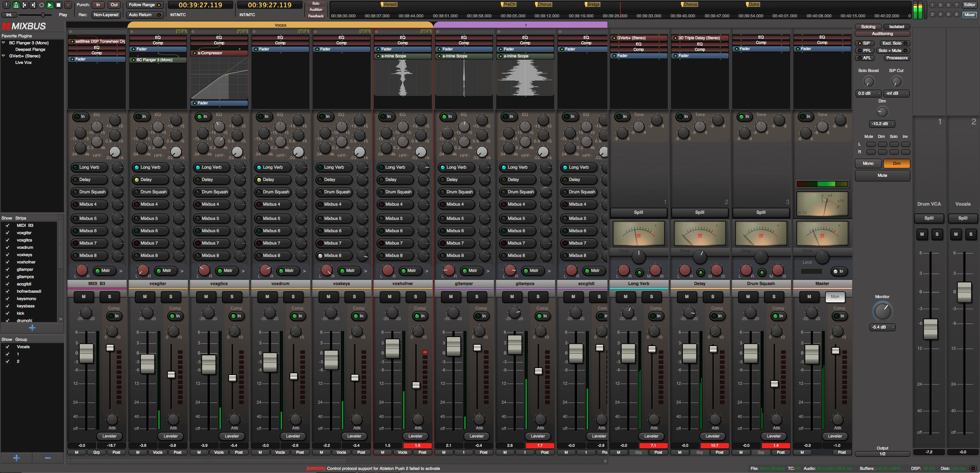Select the purple group 1 tab header
The width and height of the screenshot is (980, 473).
pos(520,25)
